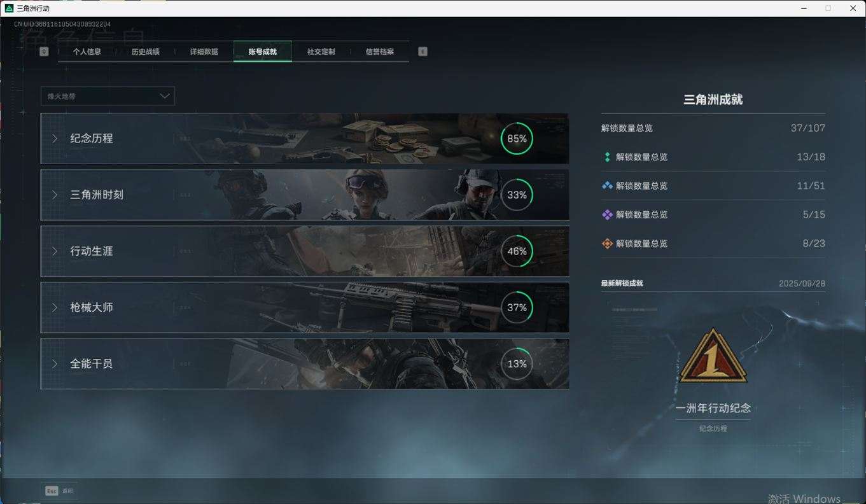The image size is (866, 504).
Task: Click the purple tier icon beside 5/15
Action: 607,214
